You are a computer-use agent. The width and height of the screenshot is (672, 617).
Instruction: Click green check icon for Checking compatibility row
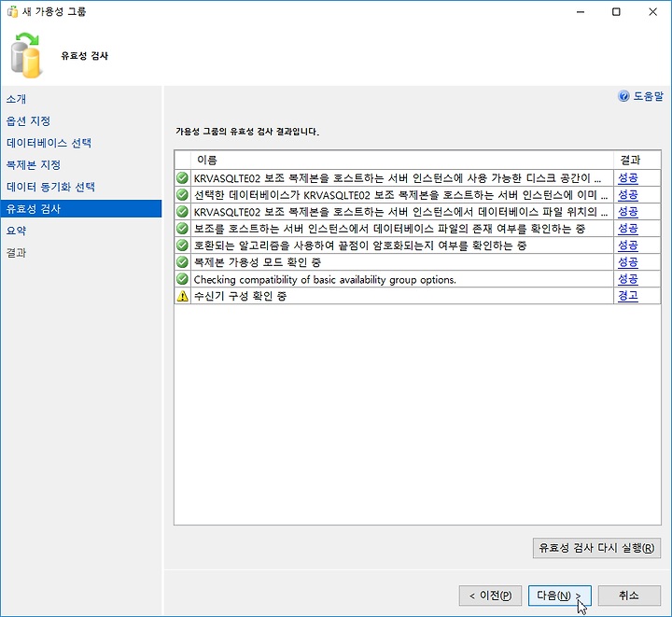183,279
